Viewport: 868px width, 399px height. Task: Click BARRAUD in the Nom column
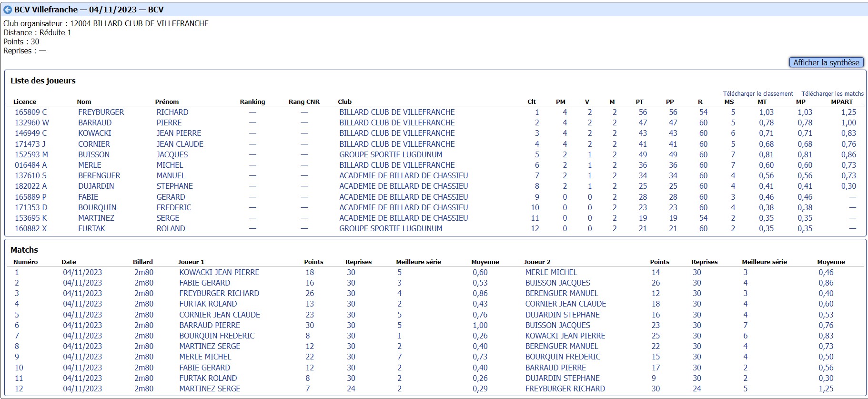point(95,123)
